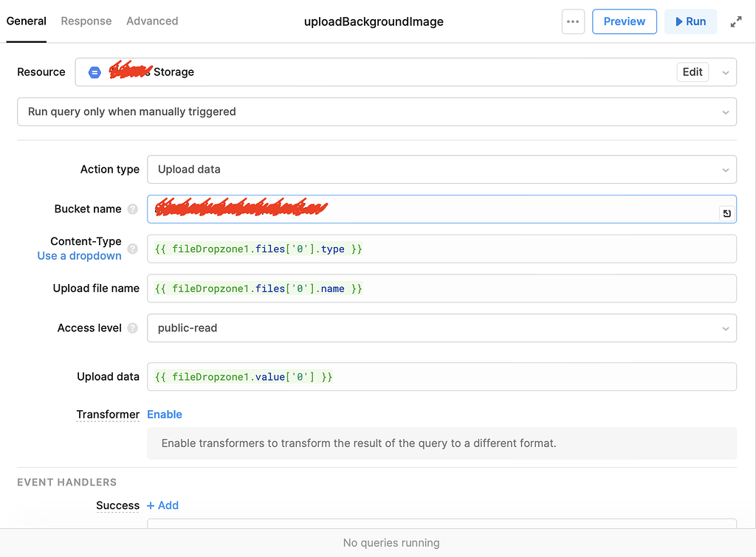
Task: Enable the Transformer
Action: 165,414
